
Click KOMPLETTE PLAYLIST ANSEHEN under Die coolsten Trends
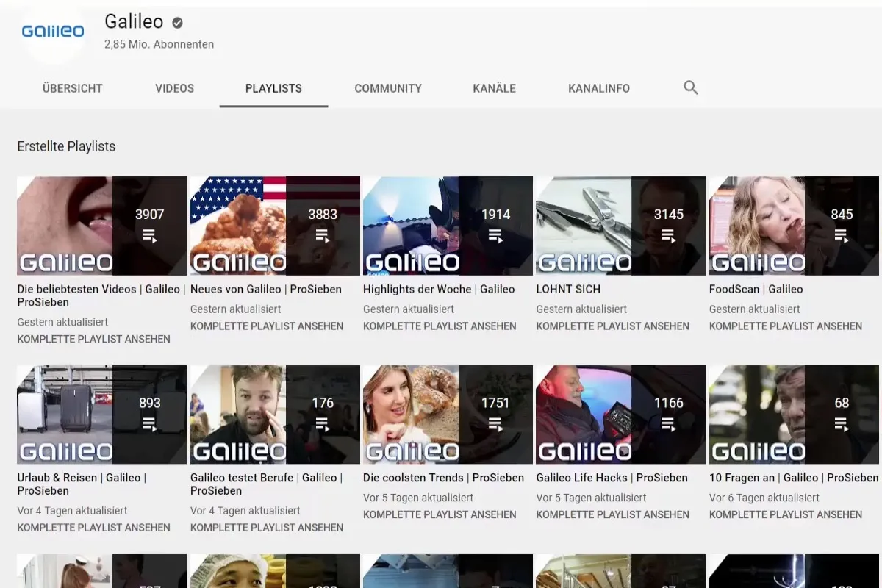440,515
